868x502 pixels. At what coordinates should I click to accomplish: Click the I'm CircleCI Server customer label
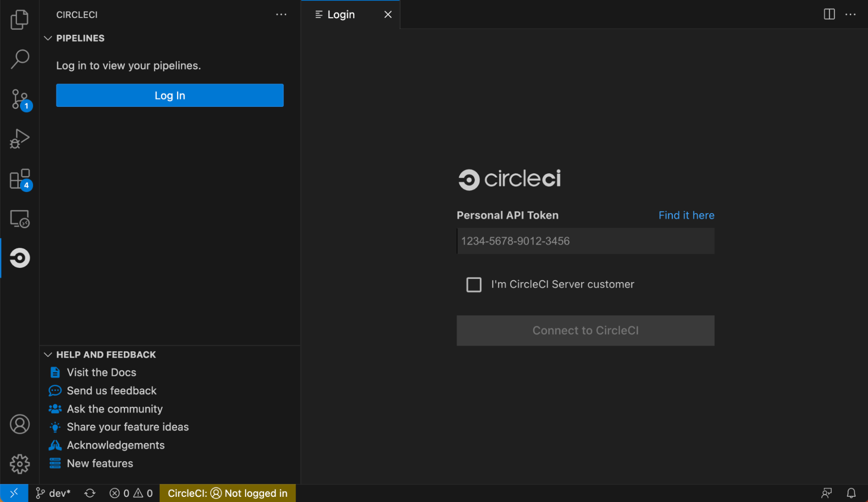coord(563,284)
